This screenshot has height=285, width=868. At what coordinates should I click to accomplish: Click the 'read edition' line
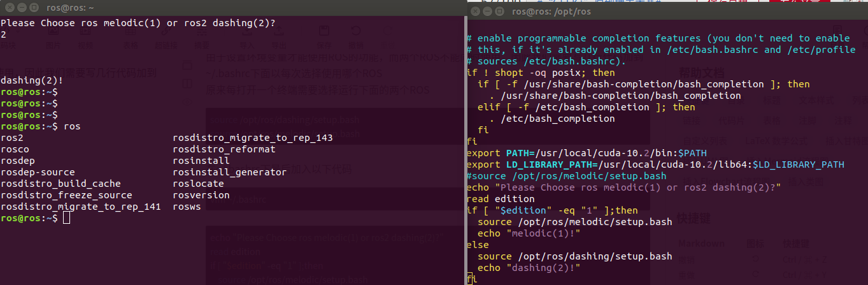click(500, 199)
